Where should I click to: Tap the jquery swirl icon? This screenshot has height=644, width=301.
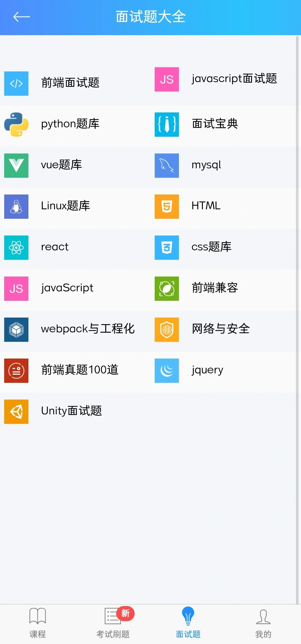pyautogui.click(x=167, y=371)
